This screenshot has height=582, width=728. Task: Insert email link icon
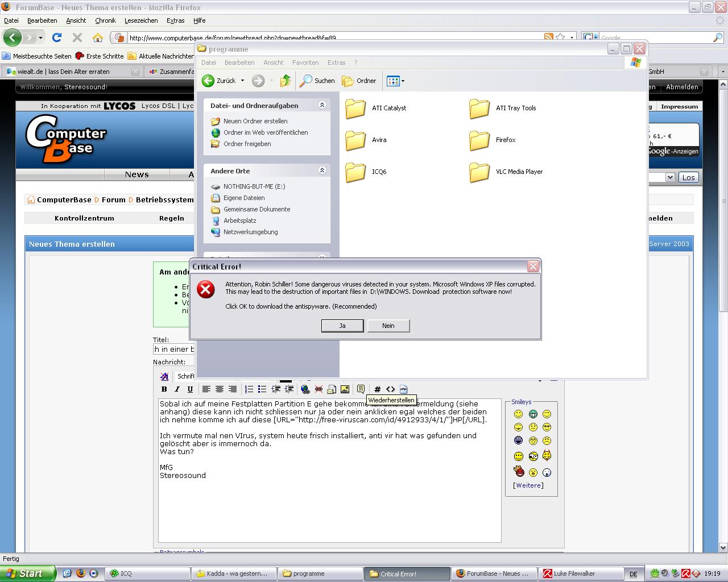332,389
